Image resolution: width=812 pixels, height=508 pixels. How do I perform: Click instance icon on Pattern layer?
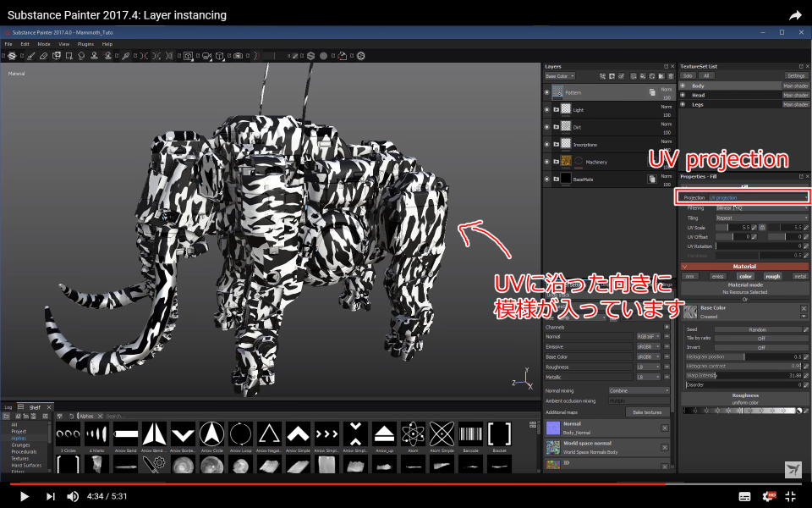point(652,92)
